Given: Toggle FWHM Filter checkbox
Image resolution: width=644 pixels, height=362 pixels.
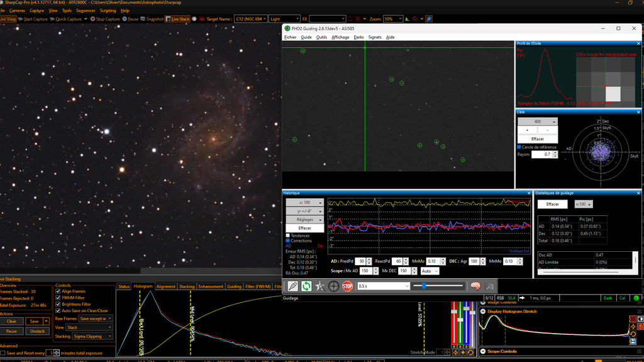Looking at the screenshot, I should (x=58, y=298).
